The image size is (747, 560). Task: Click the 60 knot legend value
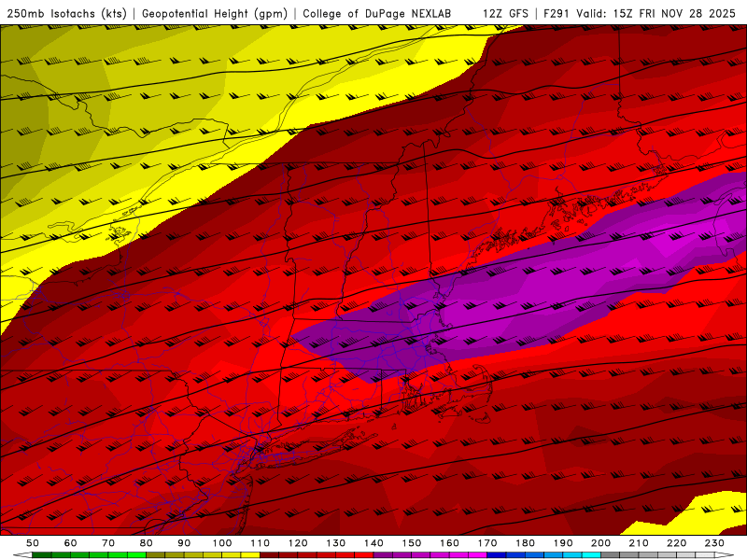tap(70, 543)
